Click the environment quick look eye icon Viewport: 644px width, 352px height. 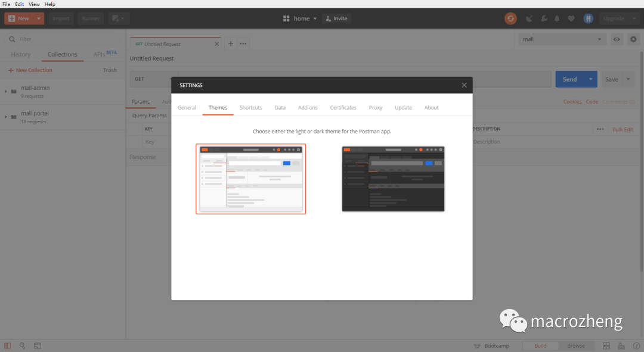pos(617,39)
